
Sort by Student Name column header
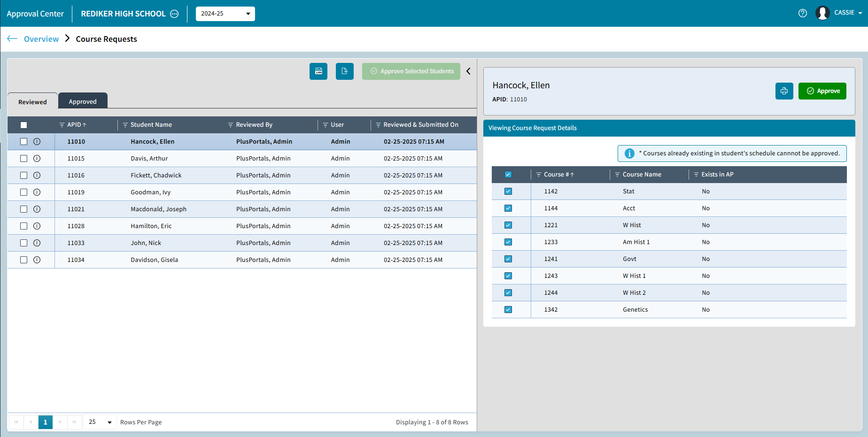point(151,125)
